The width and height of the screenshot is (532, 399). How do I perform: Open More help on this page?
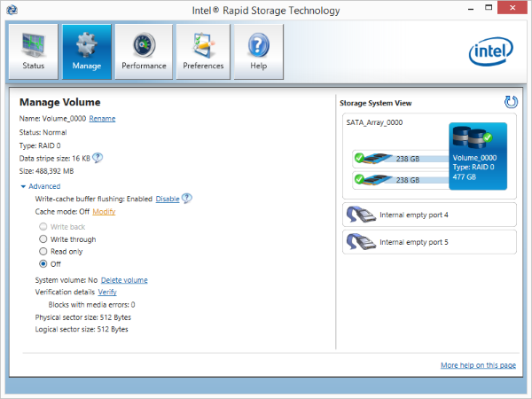[478, 365]
